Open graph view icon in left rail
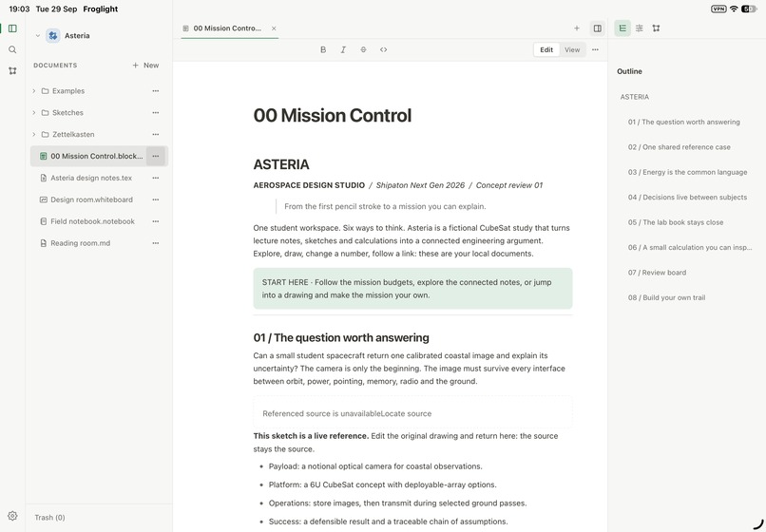 [12, 71]
